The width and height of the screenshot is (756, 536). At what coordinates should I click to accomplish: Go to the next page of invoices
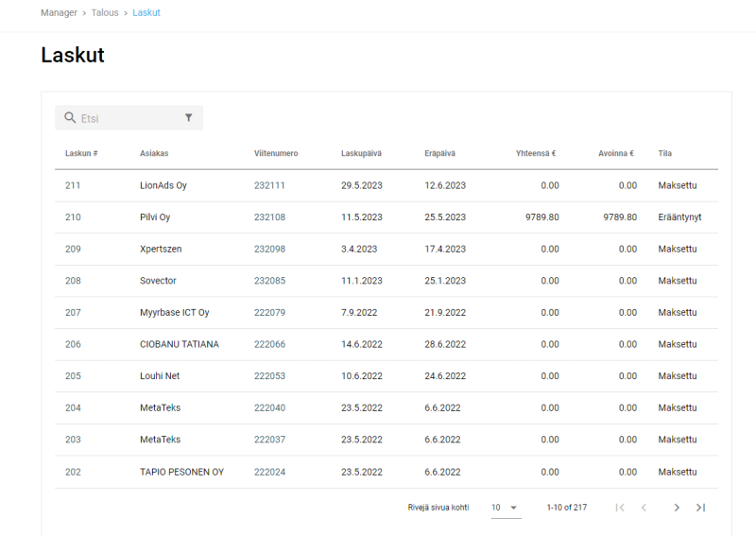pos(677,508)
